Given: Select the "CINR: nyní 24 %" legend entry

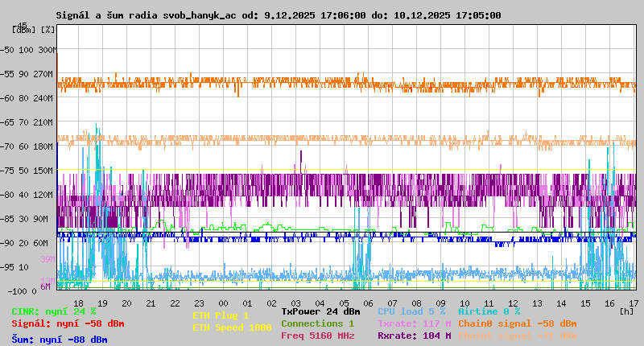Looking at the screenshot, I should [54, 311].
